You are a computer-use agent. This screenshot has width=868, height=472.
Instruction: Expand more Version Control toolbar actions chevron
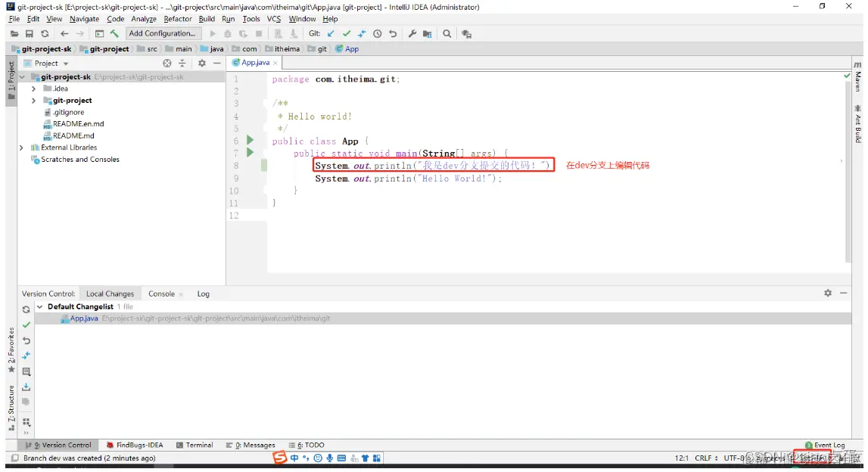pos(26,433)
